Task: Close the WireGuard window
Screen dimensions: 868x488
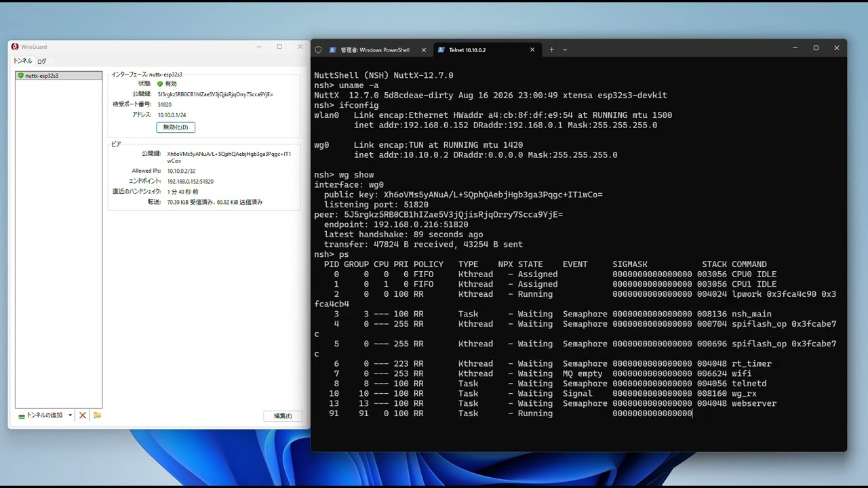Action: click(x=300, y=47)
